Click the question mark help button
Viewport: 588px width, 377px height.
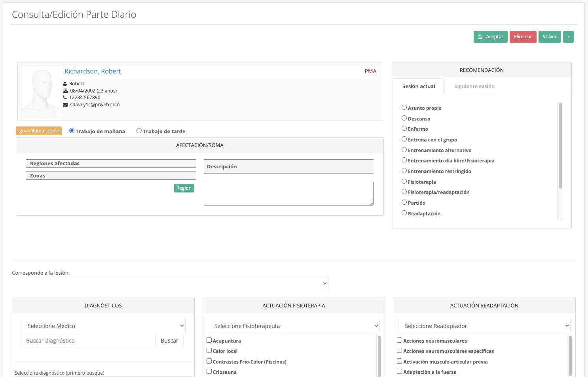click(568, 37)
